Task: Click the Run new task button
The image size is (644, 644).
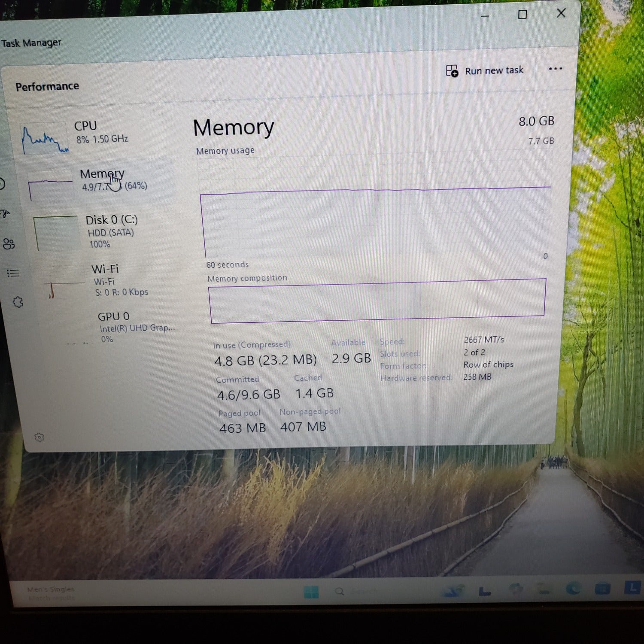Action: coord(494,70)
